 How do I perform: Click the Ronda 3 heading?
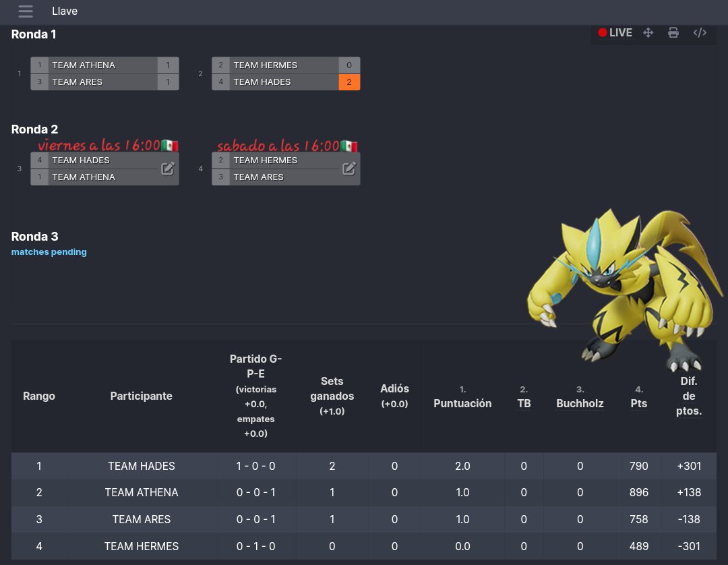tap(35, 236)
